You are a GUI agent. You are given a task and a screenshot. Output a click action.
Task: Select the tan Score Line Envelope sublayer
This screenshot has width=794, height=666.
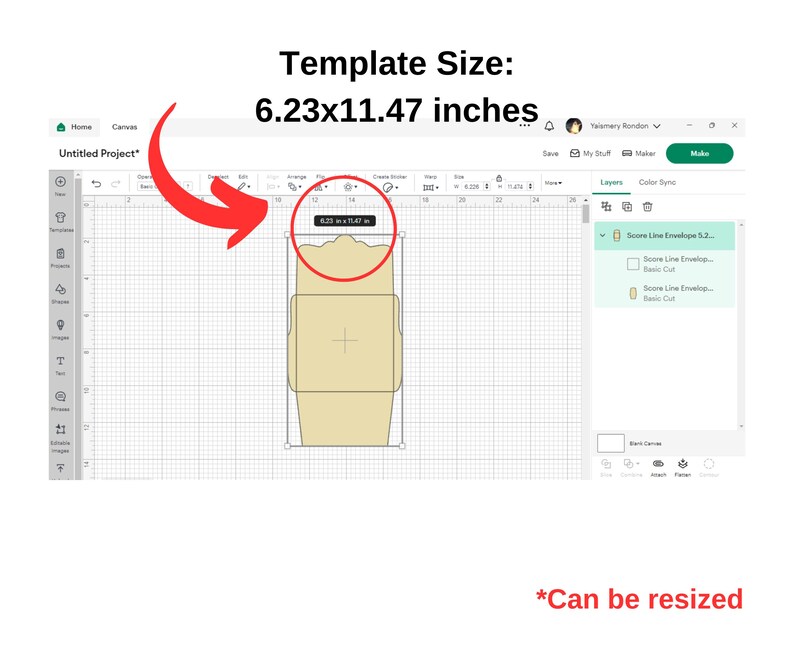tap(664, 293)
